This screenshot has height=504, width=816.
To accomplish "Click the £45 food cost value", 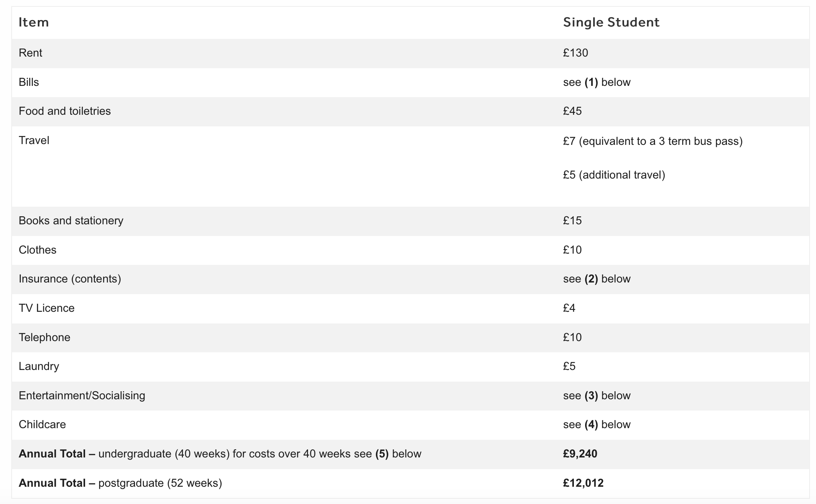I will [x=572, y=111].
